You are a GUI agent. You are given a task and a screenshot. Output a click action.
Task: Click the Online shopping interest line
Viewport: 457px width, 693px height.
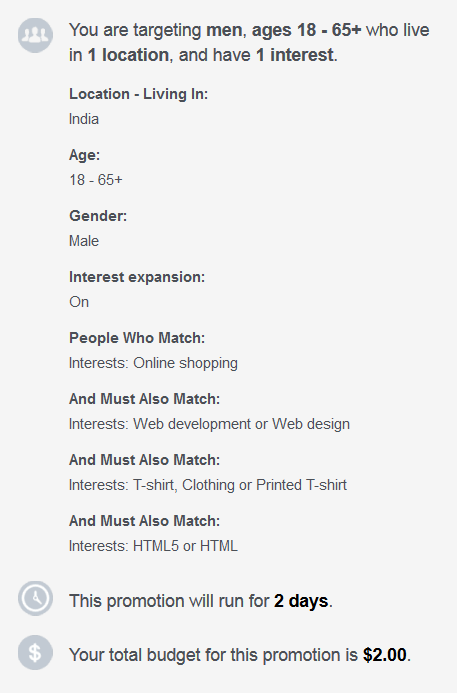(x=153, y=363)
